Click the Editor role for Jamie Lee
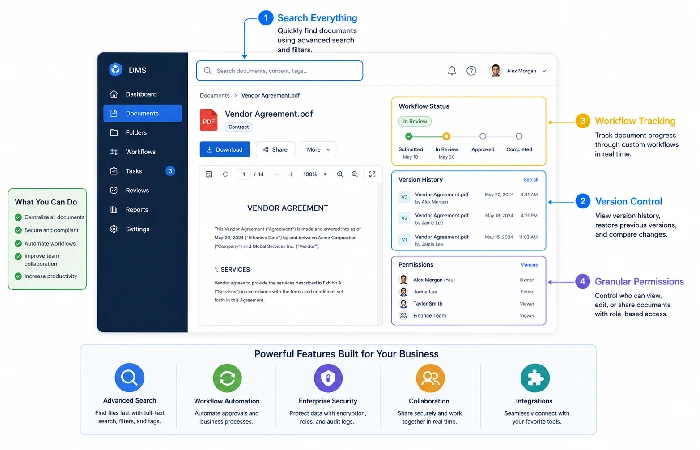 pos(527,292)
